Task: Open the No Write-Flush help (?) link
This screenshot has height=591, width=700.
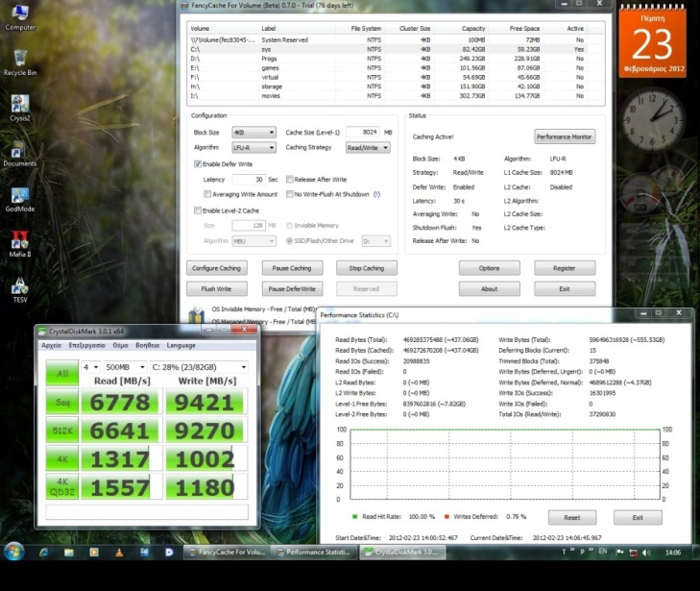Action: (376, 194)
